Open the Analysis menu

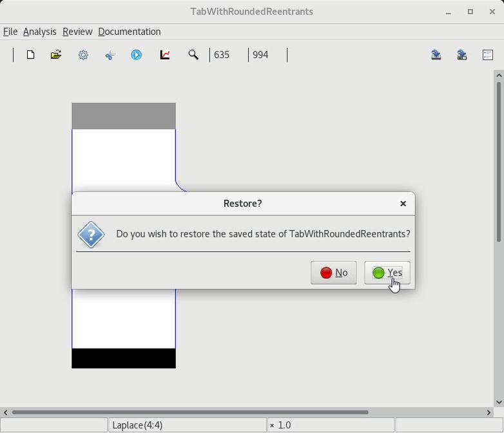[x=39, y=32]
